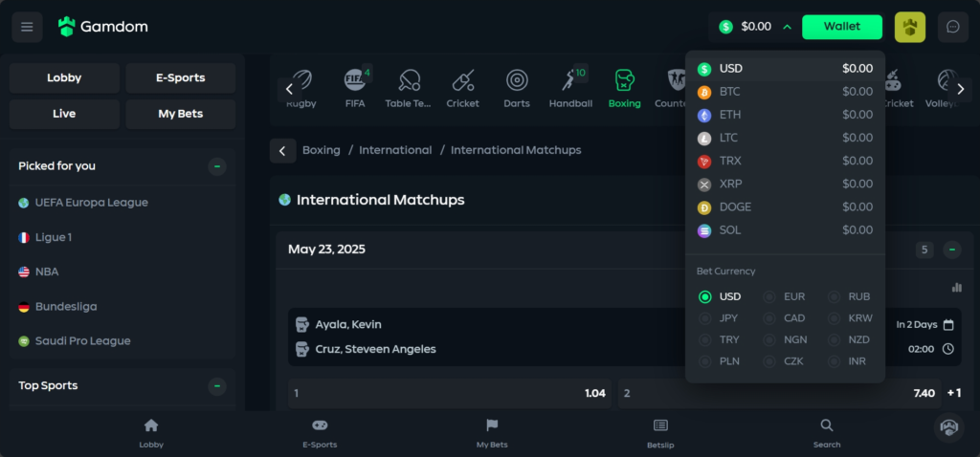
Task: Collapse the Picked for you section
Action: tap(217, 166)
